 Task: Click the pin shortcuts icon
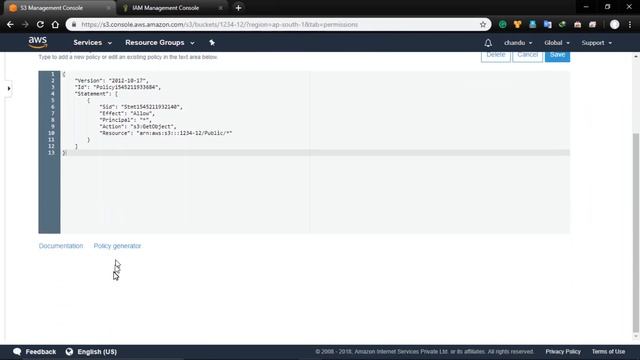212,42
